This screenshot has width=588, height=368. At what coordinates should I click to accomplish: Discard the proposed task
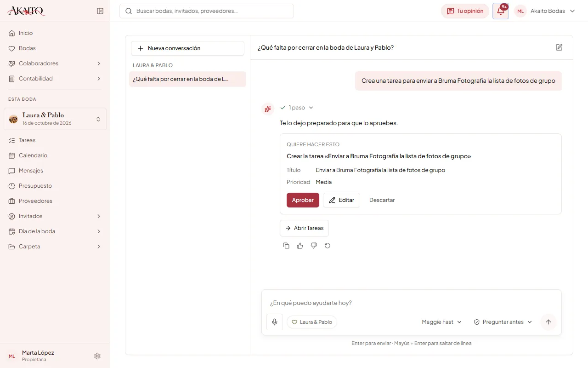pos(382,200)
